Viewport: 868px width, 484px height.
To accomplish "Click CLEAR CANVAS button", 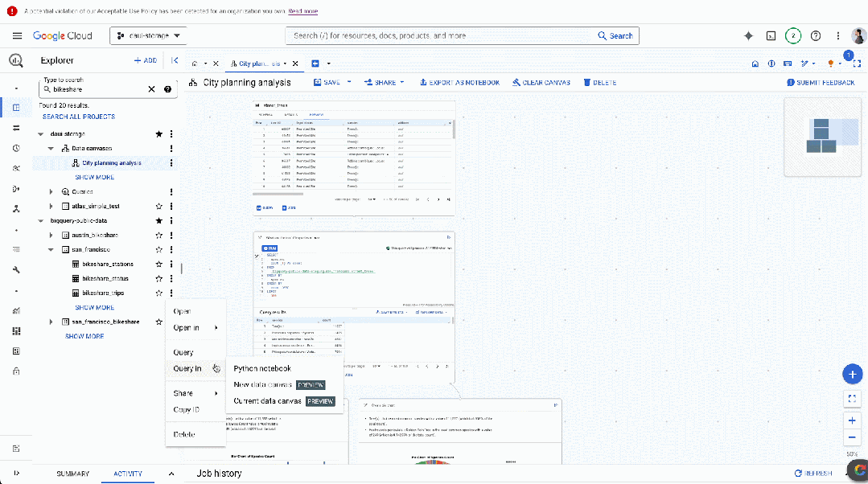I will click(x=541, y=83).
